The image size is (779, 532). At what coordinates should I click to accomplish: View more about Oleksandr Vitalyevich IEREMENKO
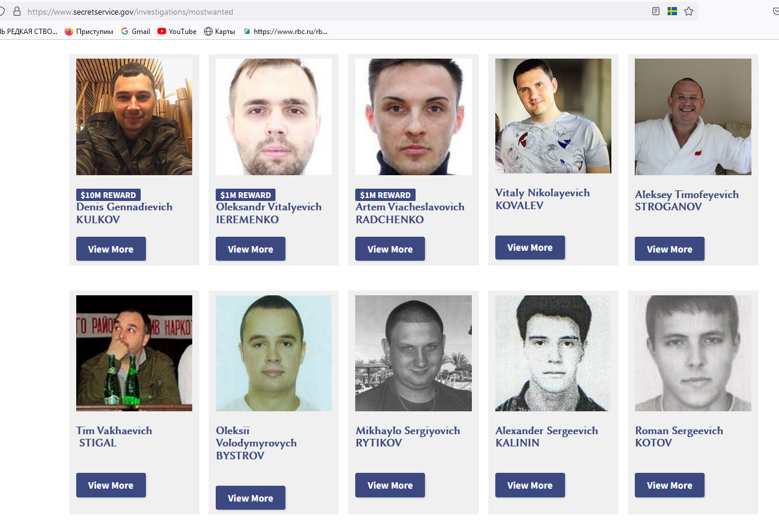coord(250,249)
